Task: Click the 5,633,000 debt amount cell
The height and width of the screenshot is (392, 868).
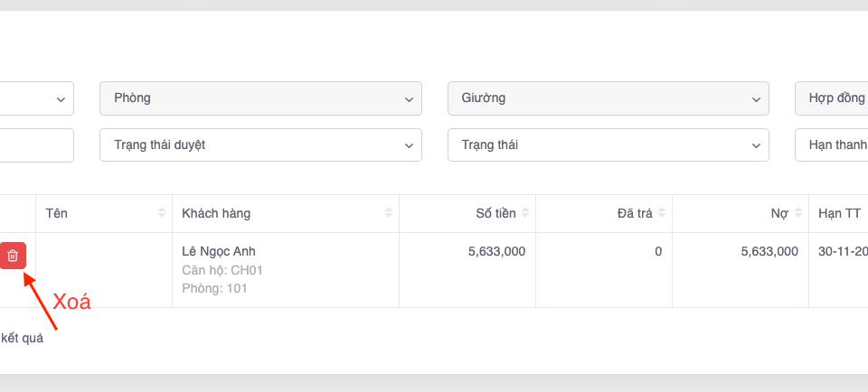Action: tap(769, 251)
